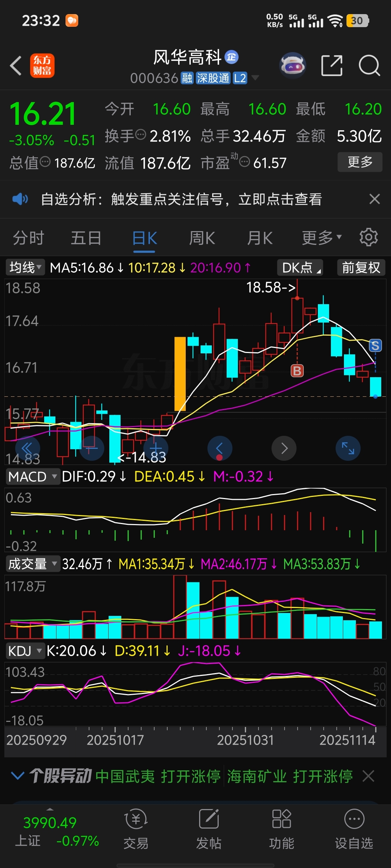Close the 个股异动 ticker bar

click(369, 776)
